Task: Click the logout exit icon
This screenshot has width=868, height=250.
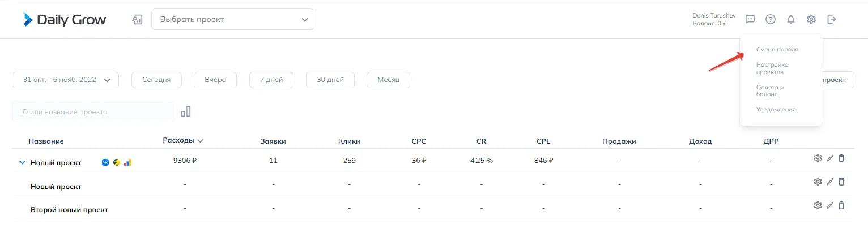Action: click(832, 19)
